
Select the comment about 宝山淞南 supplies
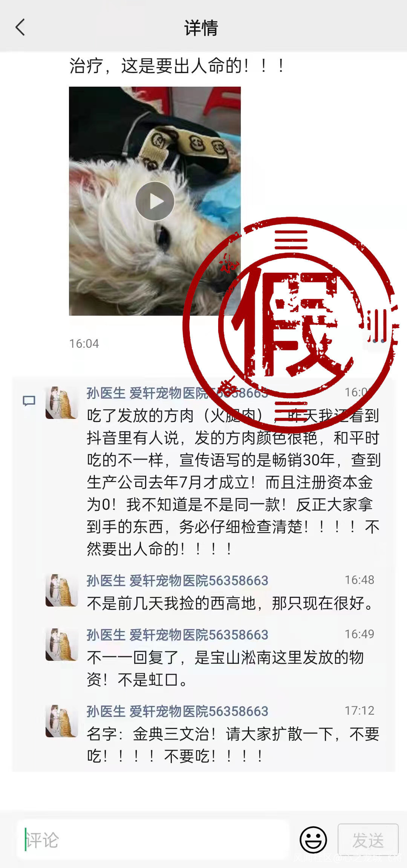pos(225,668)
